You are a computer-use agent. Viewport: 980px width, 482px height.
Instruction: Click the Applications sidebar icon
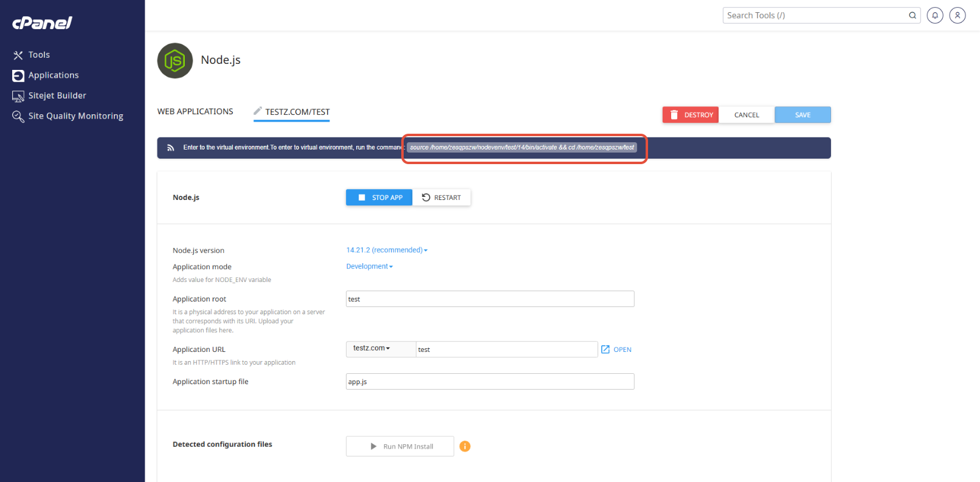(x=18, y=76)
